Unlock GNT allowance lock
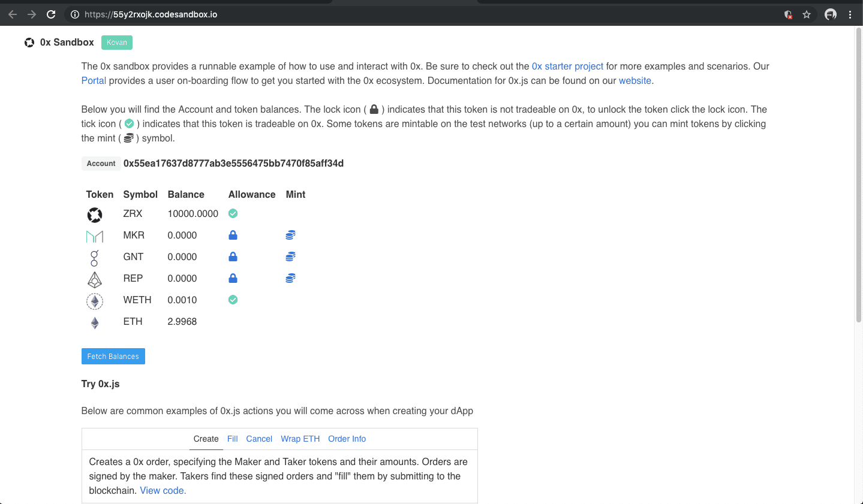863x504 pixels. [233, 256]
